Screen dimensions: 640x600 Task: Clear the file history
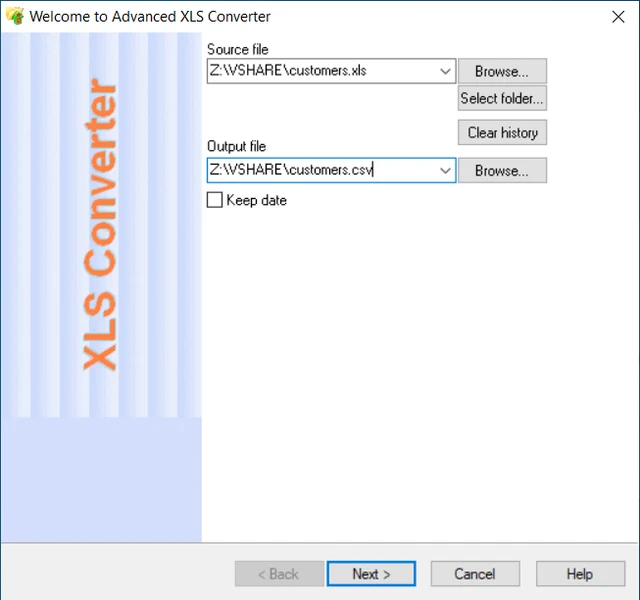pyautogui.click(x=502, y=132)
